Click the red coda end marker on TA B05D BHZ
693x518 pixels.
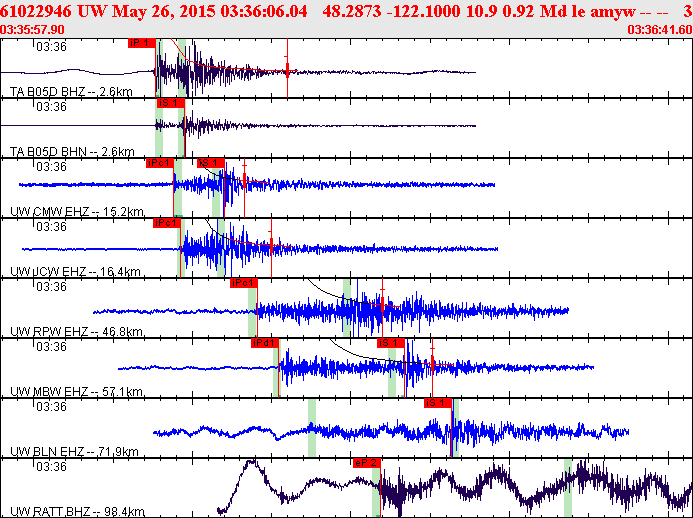[x=287, y=70]
